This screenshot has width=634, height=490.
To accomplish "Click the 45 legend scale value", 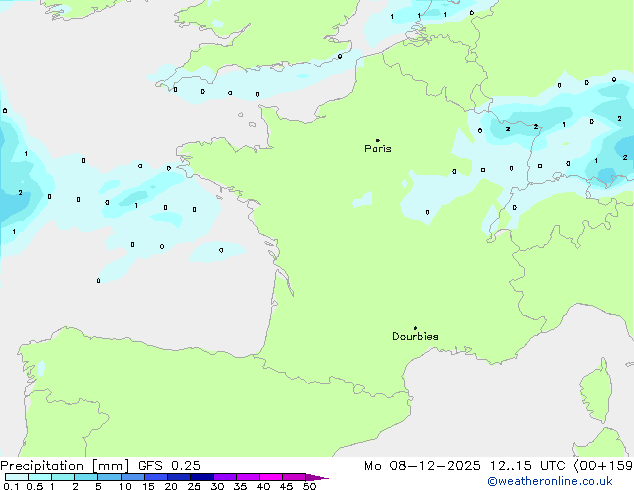I will [286, 486].
